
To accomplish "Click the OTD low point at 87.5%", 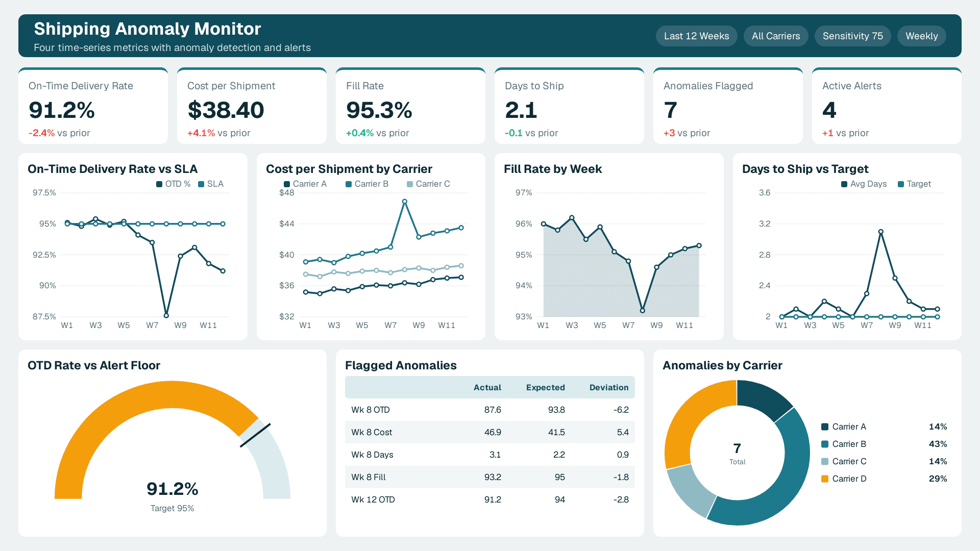I will click(x=166, y=315).
